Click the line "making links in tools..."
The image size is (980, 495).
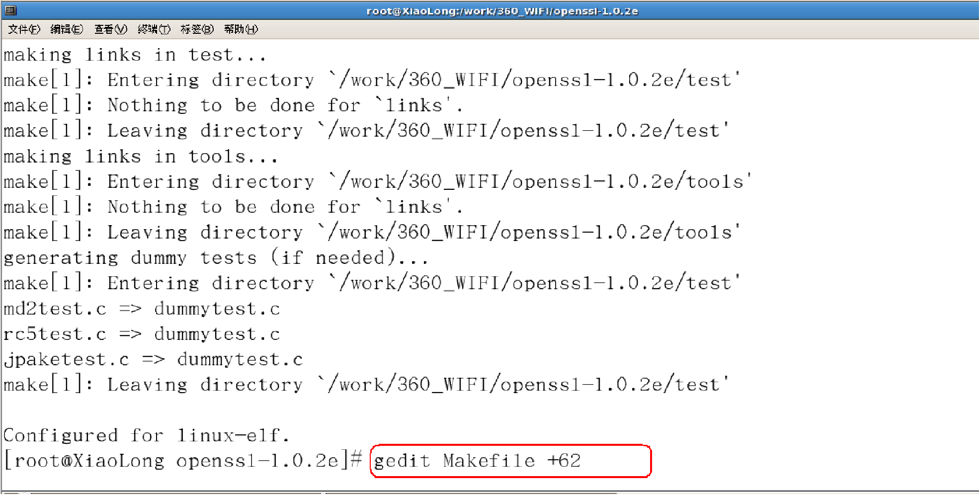tap(141, 157)
